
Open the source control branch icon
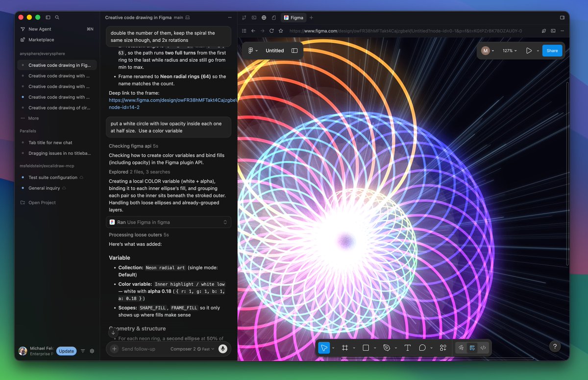[244, 18]
